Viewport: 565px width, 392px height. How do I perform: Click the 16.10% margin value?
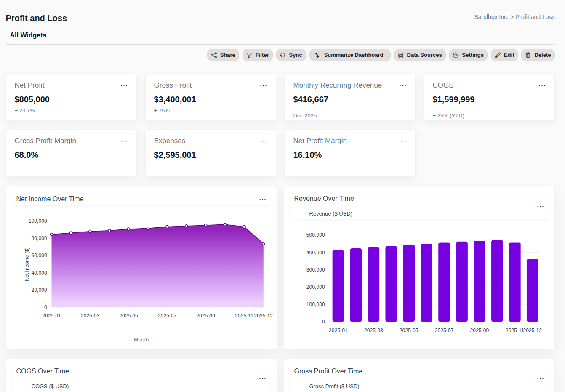307,155
